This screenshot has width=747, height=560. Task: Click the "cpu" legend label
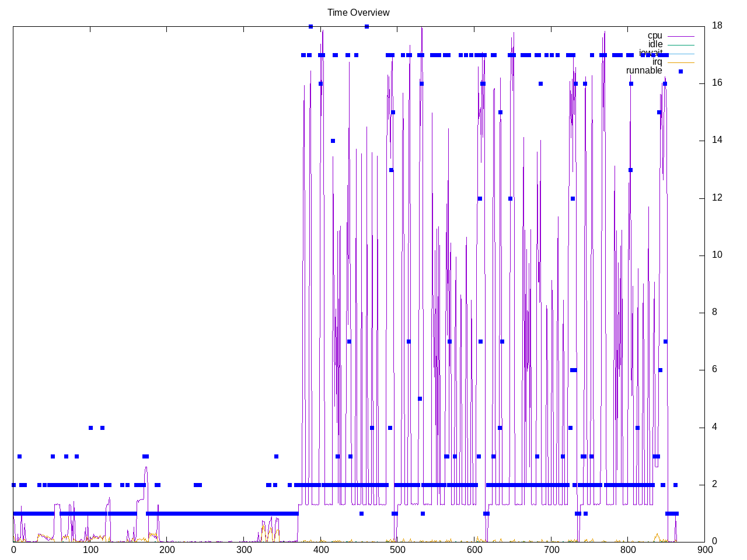[655, 36]
